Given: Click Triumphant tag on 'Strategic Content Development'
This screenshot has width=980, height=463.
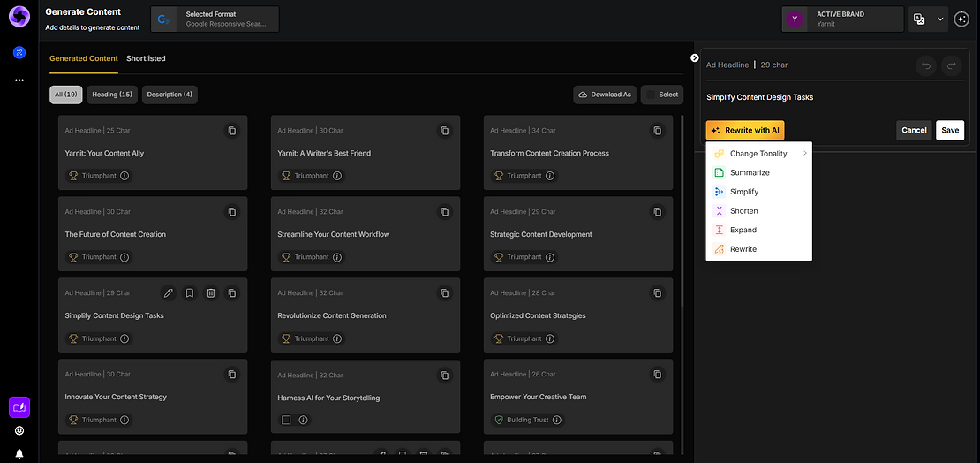Looking at the screenshot, I should click(x=524, y=257).
